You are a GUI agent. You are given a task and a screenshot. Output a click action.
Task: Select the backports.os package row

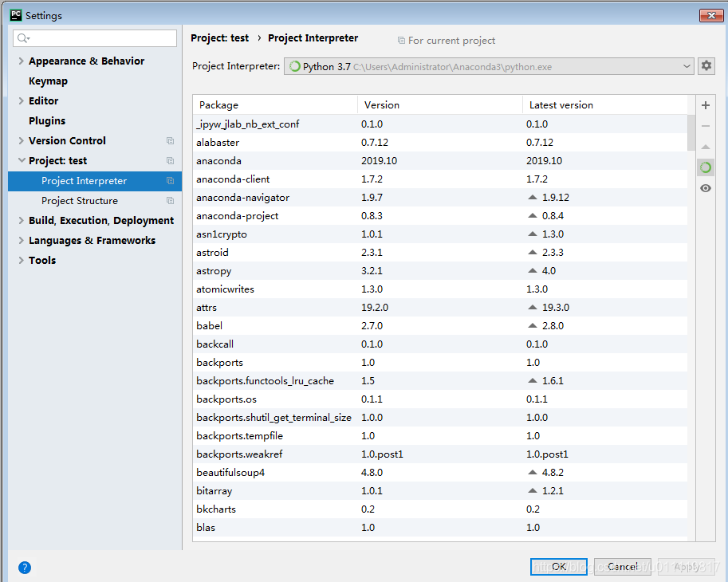[440, 399]
